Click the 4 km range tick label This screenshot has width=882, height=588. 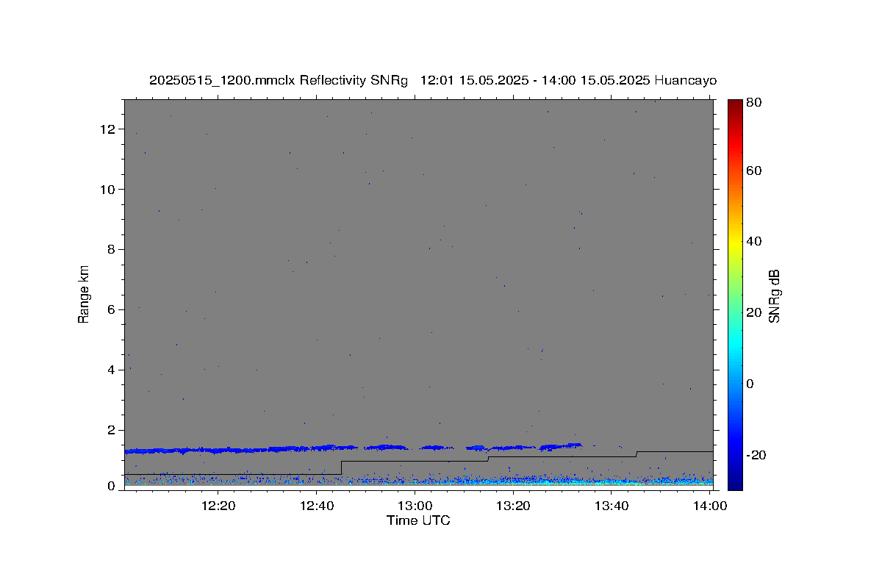tap(112, 370)
